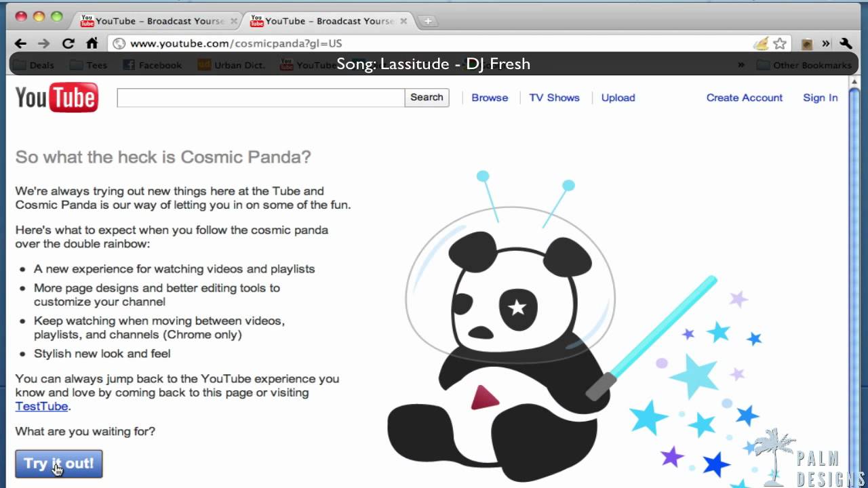Click the Create Account link

[744, 98]
